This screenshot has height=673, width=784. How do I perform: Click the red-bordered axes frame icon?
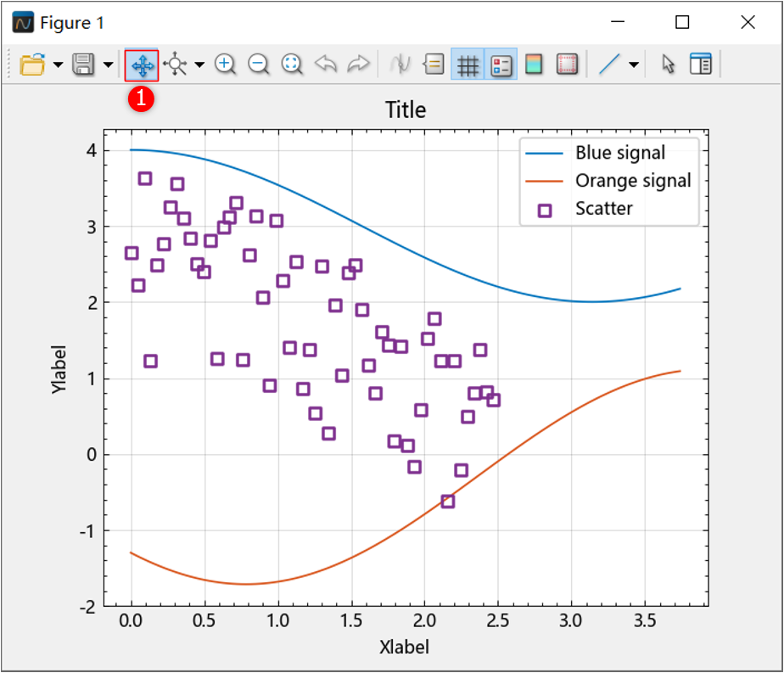click(x=567, y=64)
